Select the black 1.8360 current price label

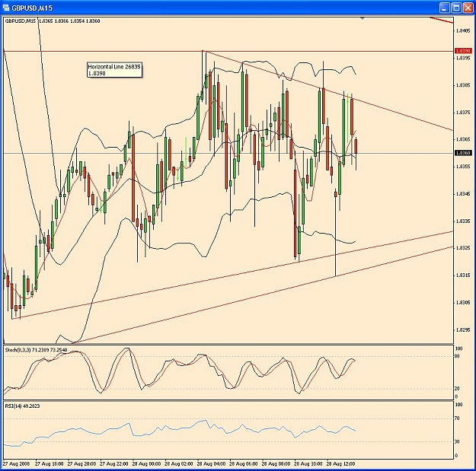[463, 152]
